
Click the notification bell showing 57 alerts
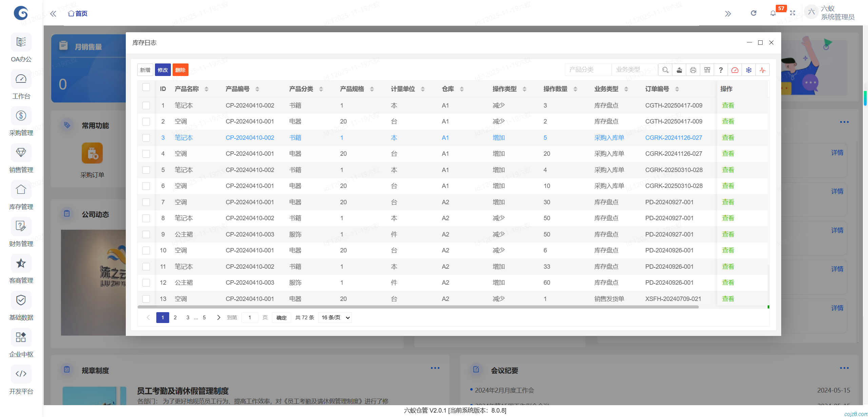pos(773,13)
